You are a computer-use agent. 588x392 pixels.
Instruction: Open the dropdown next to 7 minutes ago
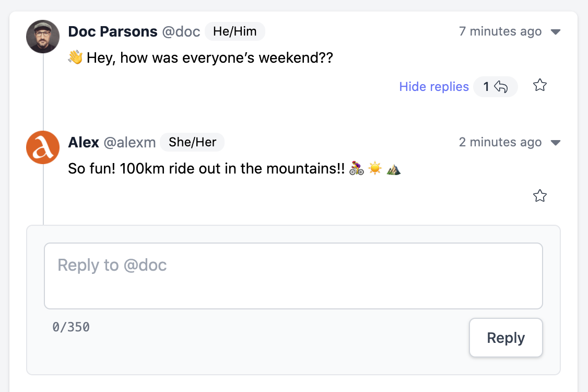pyautogui.click(x=556, y=31)
